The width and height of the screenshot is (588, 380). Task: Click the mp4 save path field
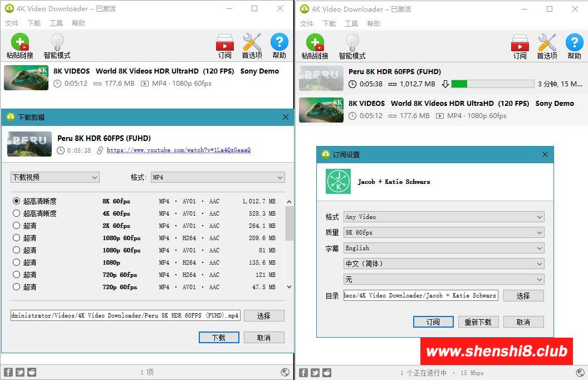(126, 316)
